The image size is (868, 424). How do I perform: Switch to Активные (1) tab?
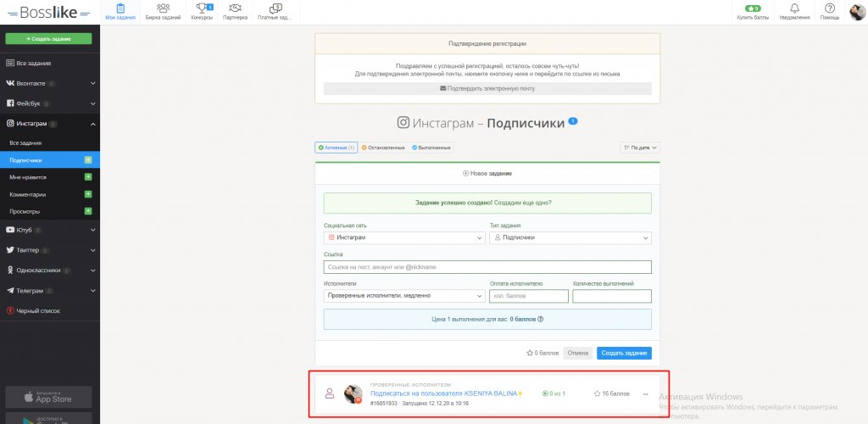(337, 148)
